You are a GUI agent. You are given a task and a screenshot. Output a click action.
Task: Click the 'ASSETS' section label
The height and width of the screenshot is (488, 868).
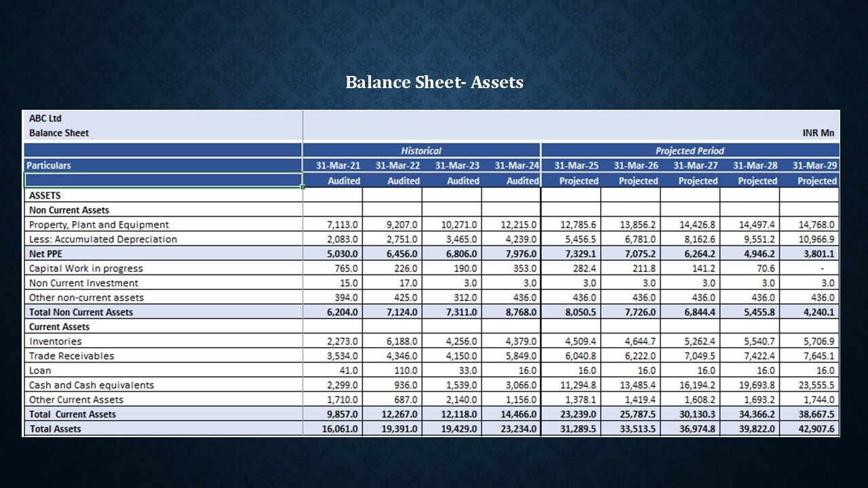point(45,195)
